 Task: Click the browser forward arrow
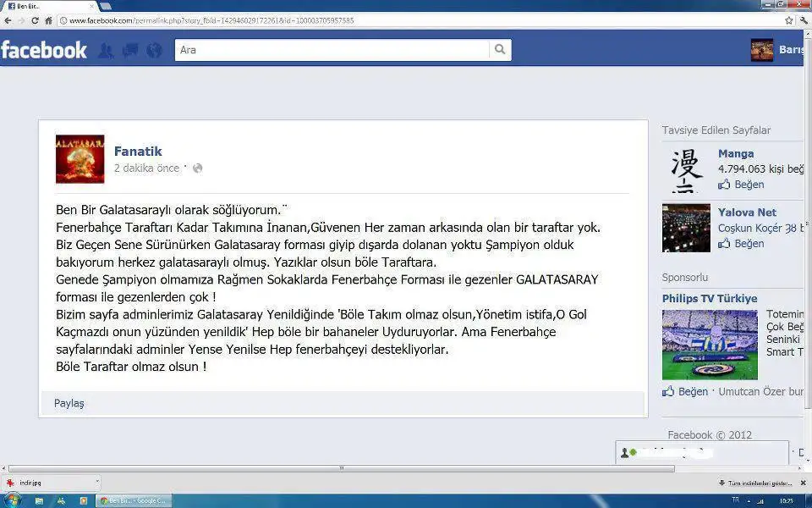tap(21, 20)
